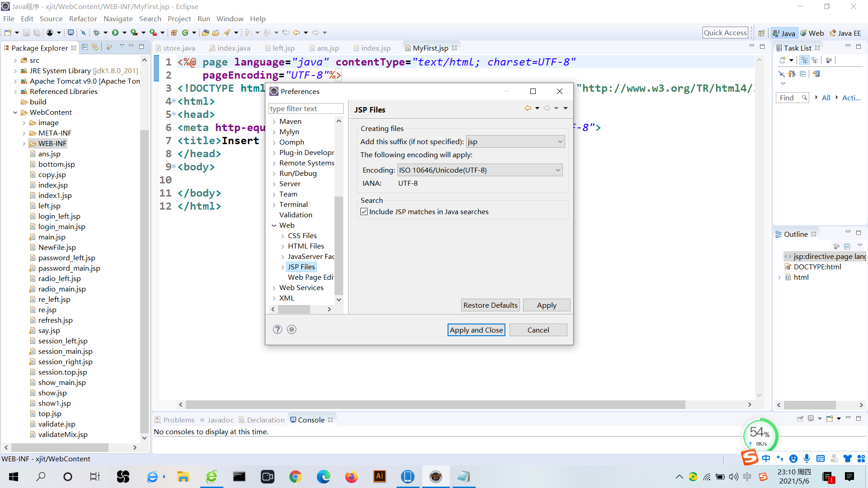
Task: Click the Run green play icon
Action: 115,33
